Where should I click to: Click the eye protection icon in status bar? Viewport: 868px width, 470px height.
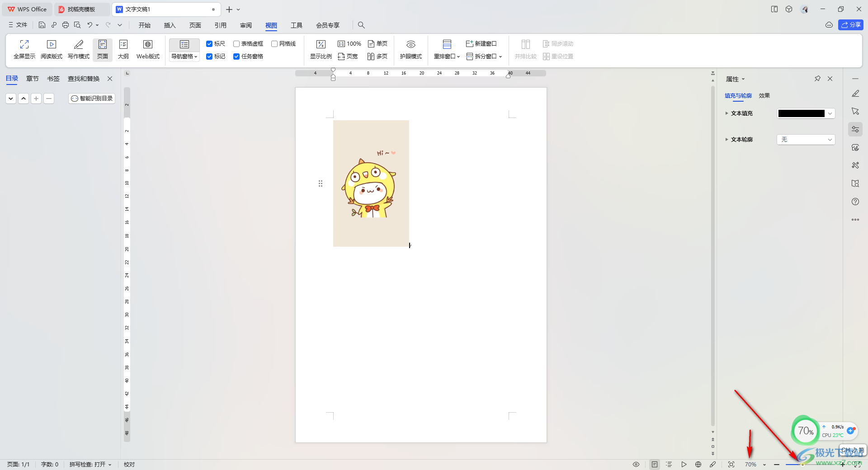[636, 465]
